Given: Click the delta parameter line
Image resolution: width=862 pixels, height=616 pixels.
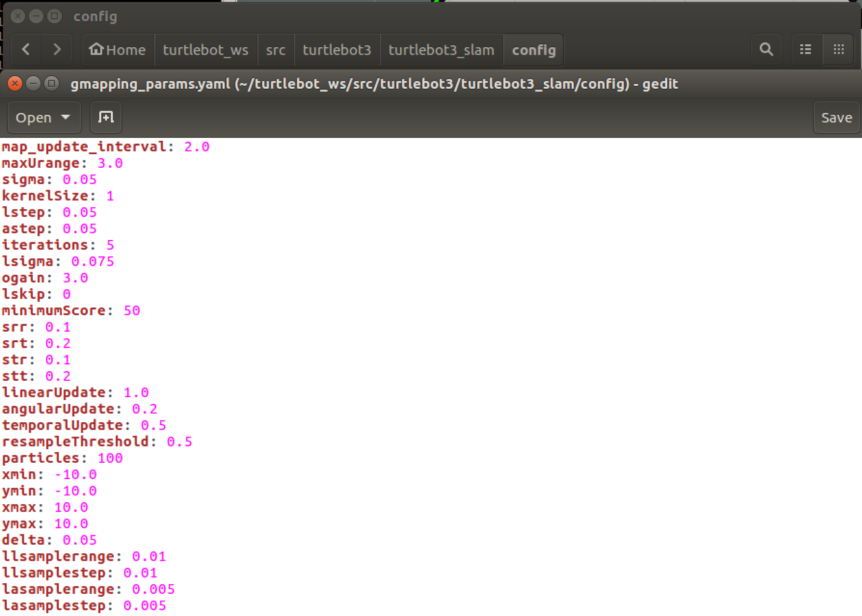Looking at the screenshot, I should coord(49,540).
